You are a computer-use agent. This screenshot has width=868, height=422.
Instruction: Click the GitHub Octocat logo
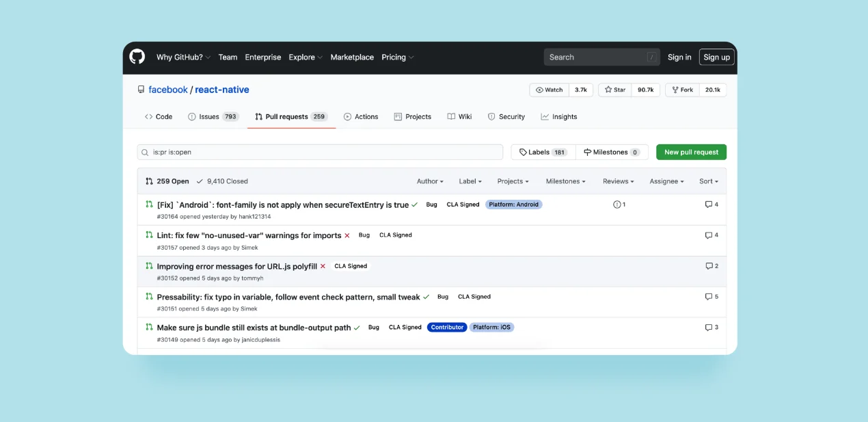click(137, 57)
